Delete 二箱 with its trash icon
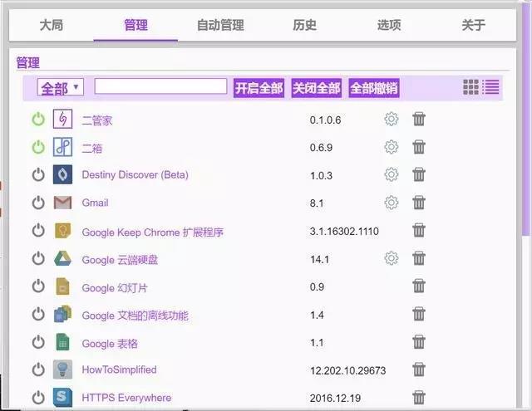 tap(419, 147)
